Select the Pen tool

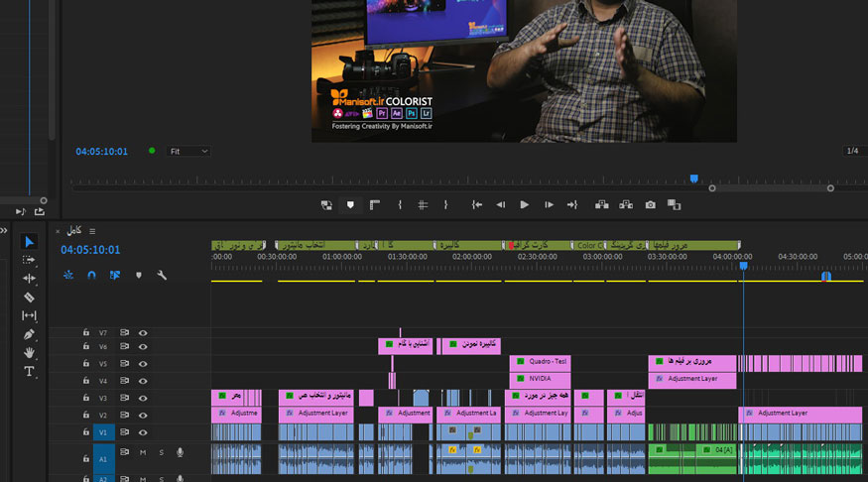click(x=29, y=334)
